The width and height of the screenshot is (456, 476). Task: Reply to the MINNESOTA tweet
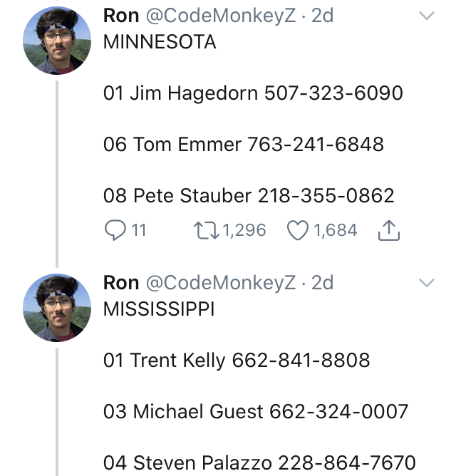pos(115,230)
